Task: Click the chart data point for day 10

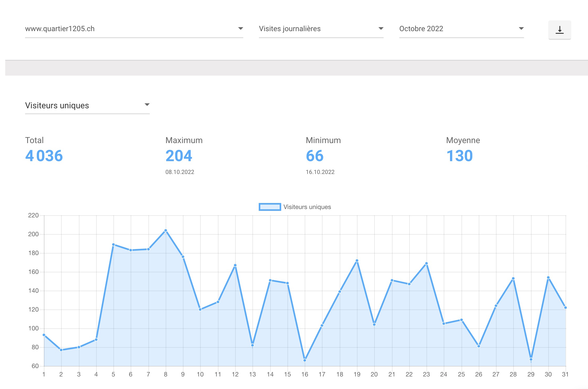Action: [200, 309]
